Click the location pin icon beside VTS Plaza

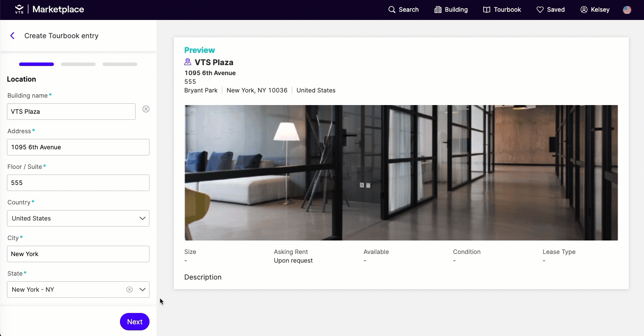(x=188, y=62)
